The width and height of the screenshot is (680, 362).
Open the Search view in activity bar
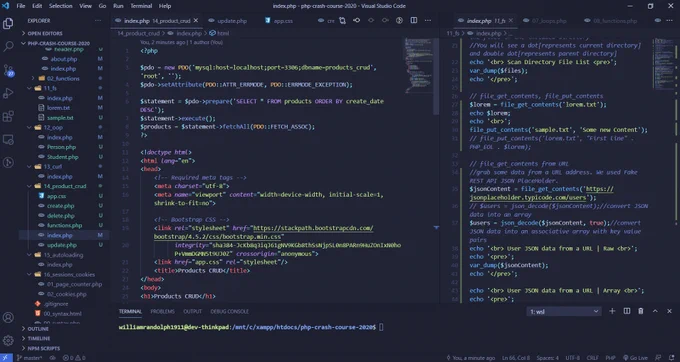pyautogui.click(x=8, y=46)
